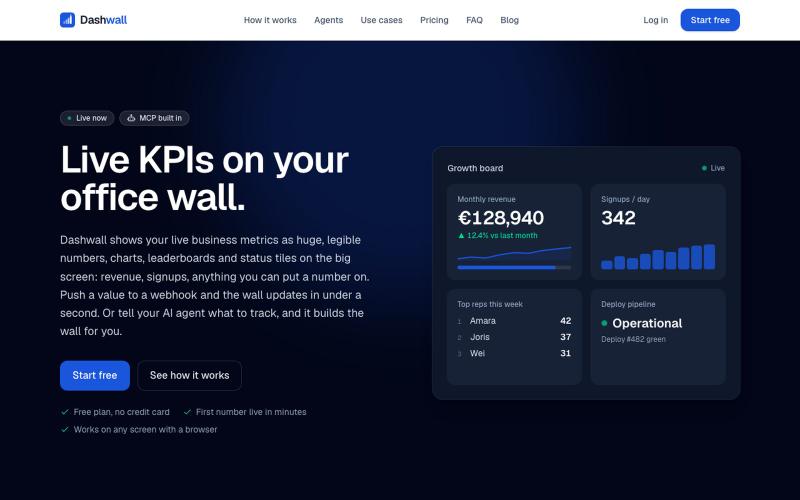Click the green Operational status dot
Screen dimensions: 800x500
click(604, 323)
